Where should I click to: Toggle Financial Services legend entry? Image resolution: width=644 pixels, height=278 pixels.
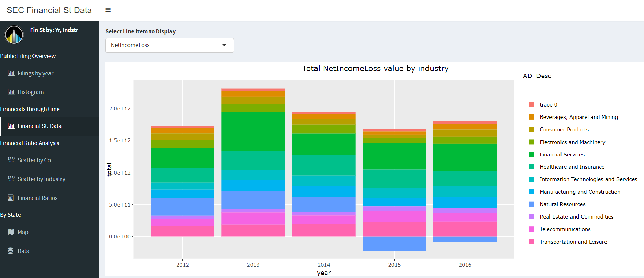tap(562, 155)
